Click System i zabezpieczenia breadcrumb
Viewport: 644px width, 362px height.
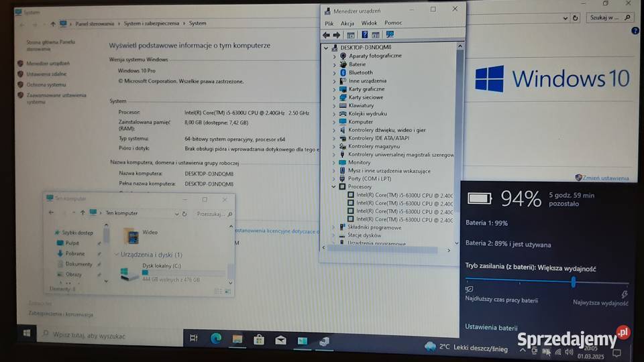[151, 24]
